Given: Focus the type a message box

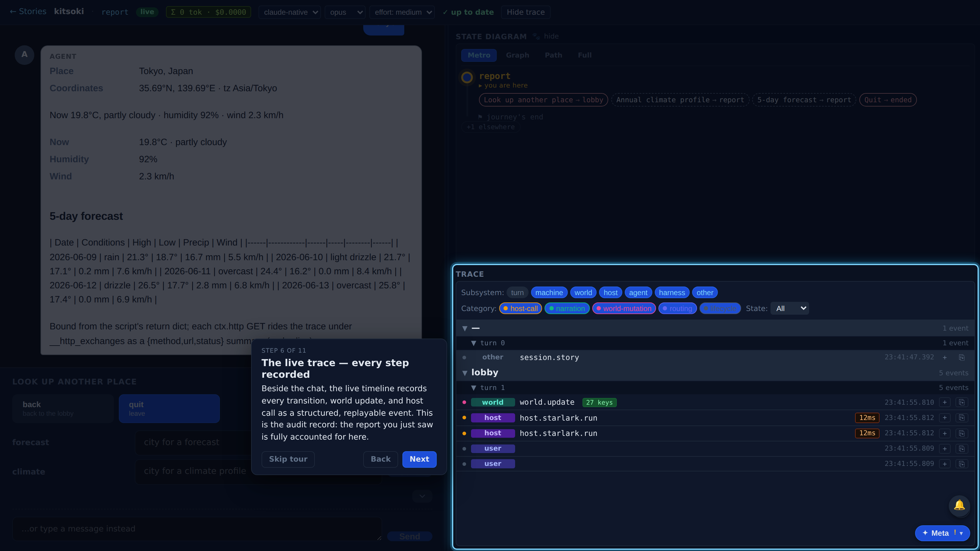Looking at the screenshot, I should click(197, 529).
